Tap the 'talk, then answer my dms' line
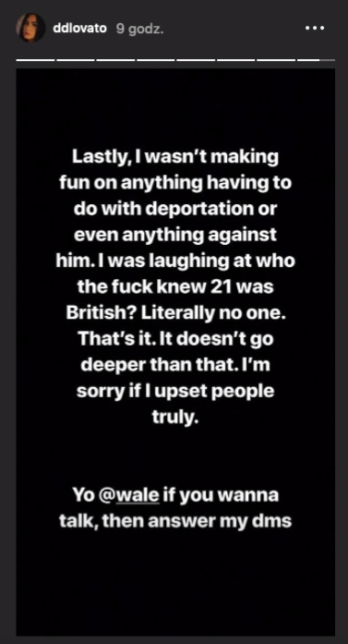348x644 pixels. [175, 521]
